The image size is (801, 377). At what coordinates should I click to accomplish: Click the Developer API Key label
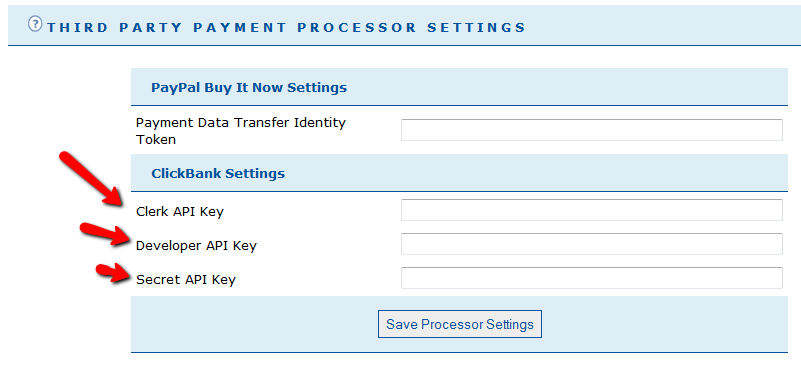(196, 246)
